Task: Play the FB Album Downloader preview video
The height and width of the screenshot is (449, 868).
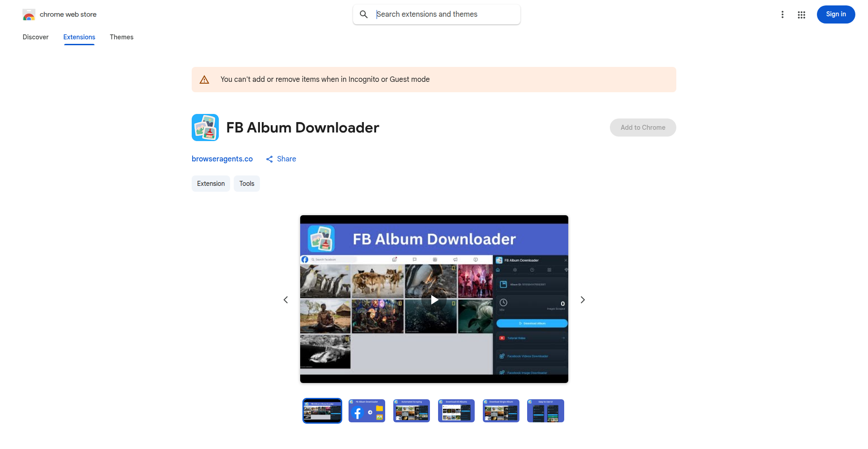Action: pos(434,299)
